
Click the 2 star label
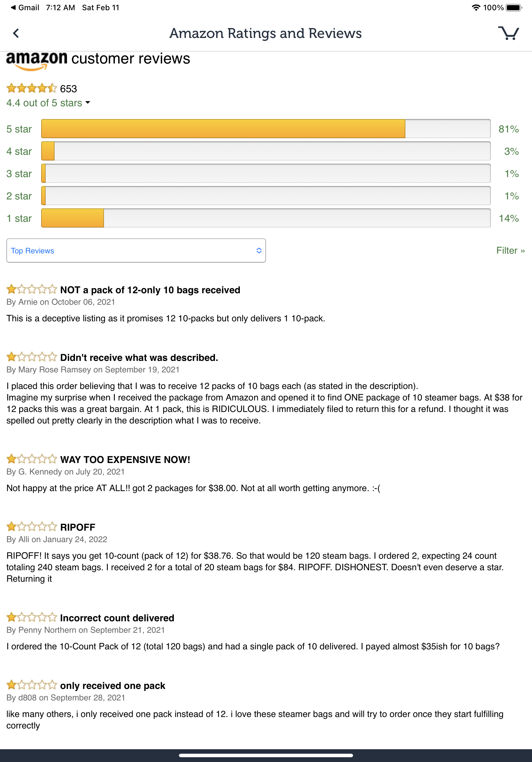tap(19, 196)
